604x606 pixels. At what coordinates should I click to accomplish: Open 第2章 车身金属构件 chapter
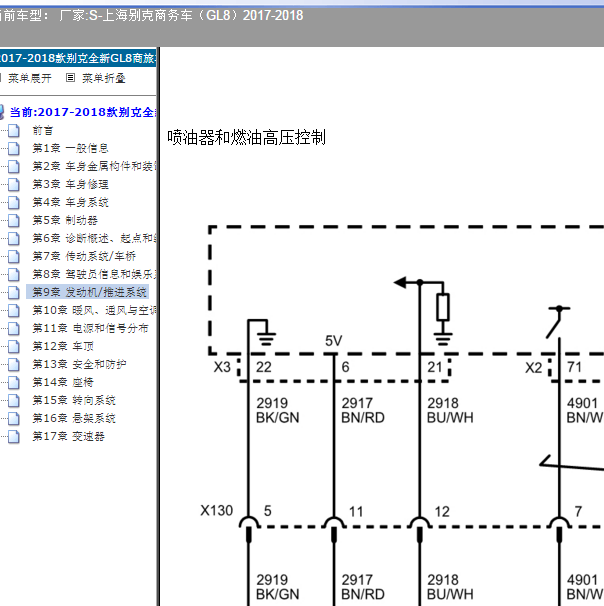[x=94, y=166]
